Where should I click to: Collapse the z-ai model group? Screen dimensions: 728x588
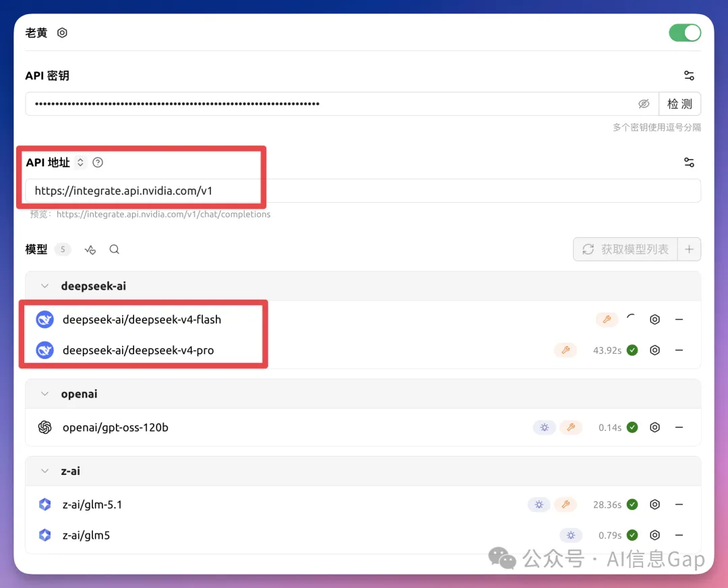44,471
